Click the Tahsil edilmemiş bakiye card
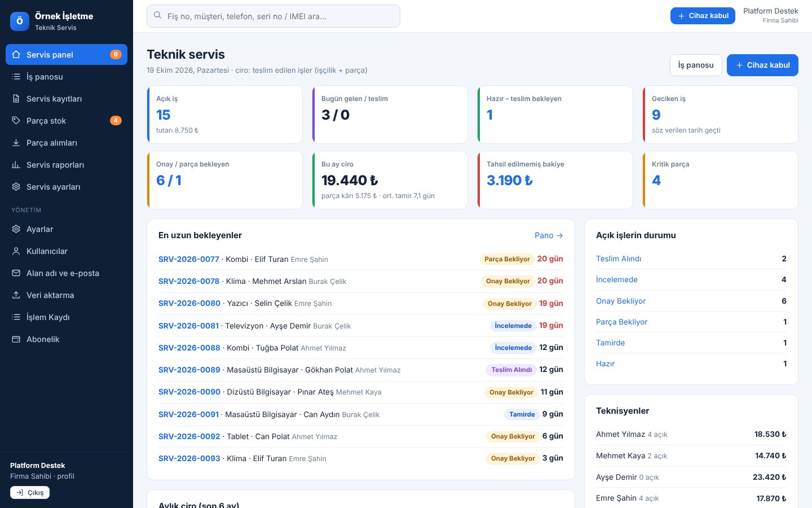Image resolution: width=812 pixels, height=508 pixels. click(555, 180)
